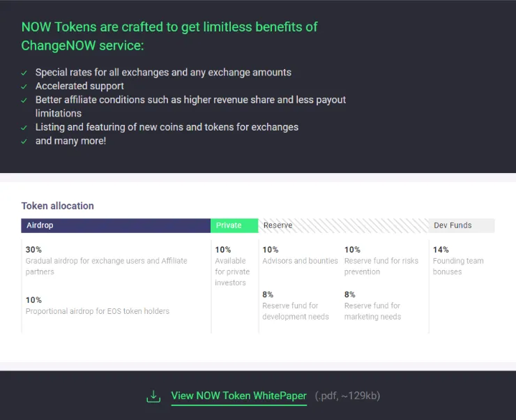Click the checkmark next to Special rates
The image size is (516, 420).
[24, 73]
